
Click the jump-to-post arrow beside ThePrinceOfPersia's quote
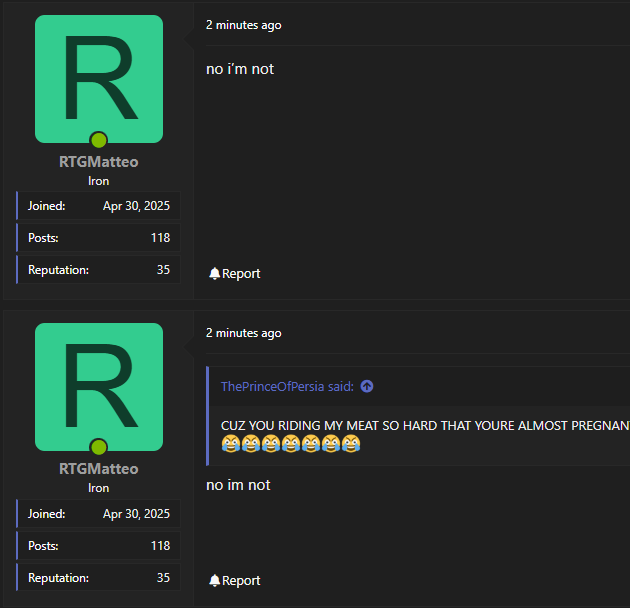[367, 387]
